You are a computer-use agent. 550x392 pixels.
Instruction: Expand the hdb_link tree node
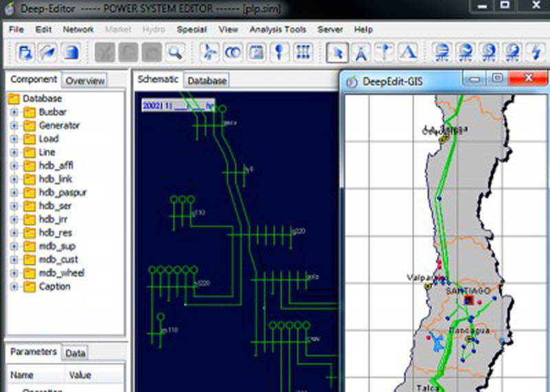[x=14, y=179]
